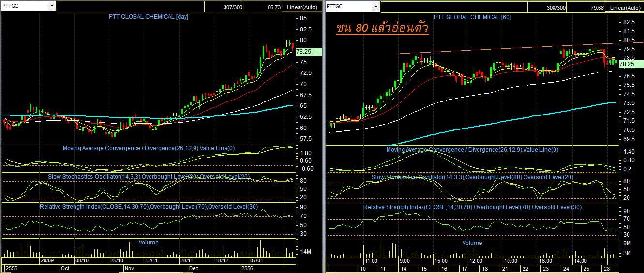644x273 pixels.
Task: Click the 11:00 time label
Action: 371,260
